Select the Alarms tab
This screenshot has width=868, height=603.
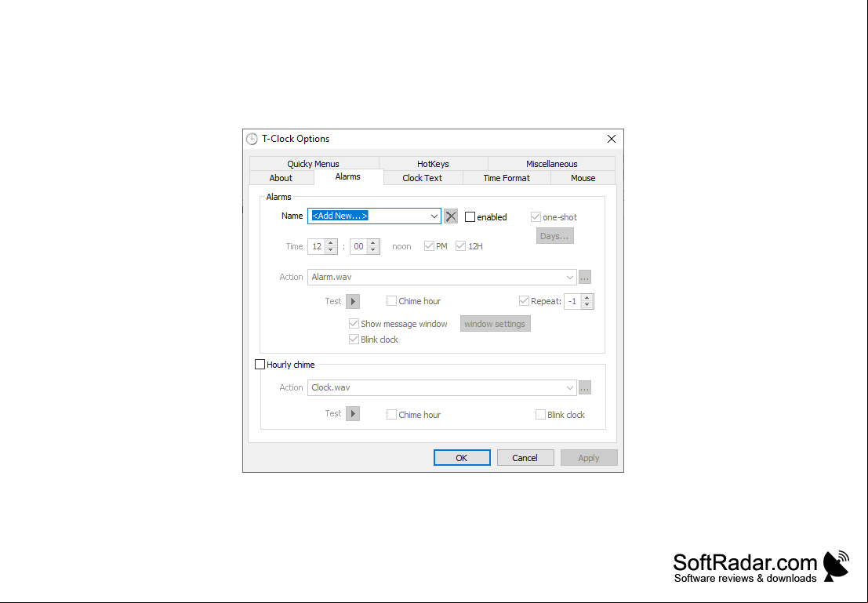tap(347, 176)
